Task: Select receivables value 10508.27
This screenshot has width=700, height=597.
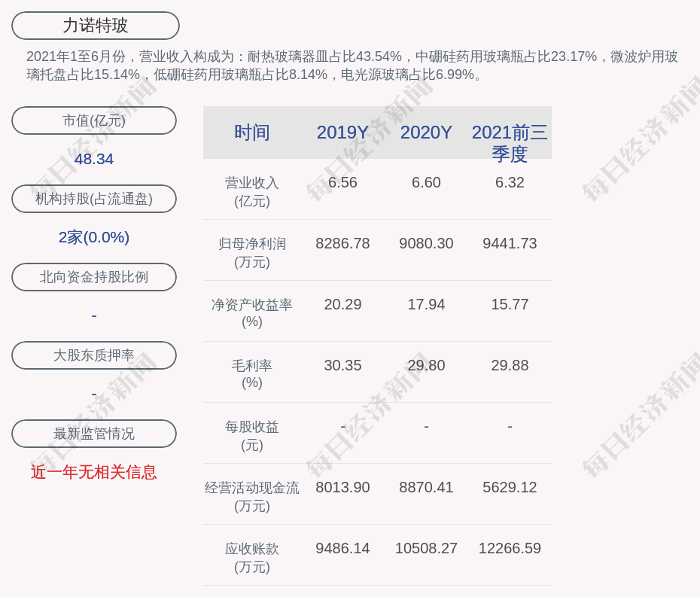Action: (426, 548)
